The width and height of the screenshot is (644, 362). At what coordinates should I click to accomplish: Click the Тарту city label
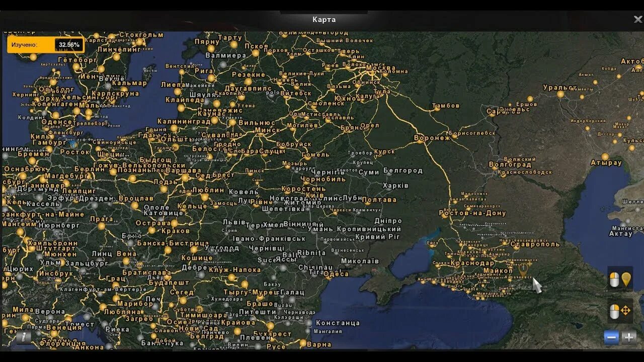point(230,38)
